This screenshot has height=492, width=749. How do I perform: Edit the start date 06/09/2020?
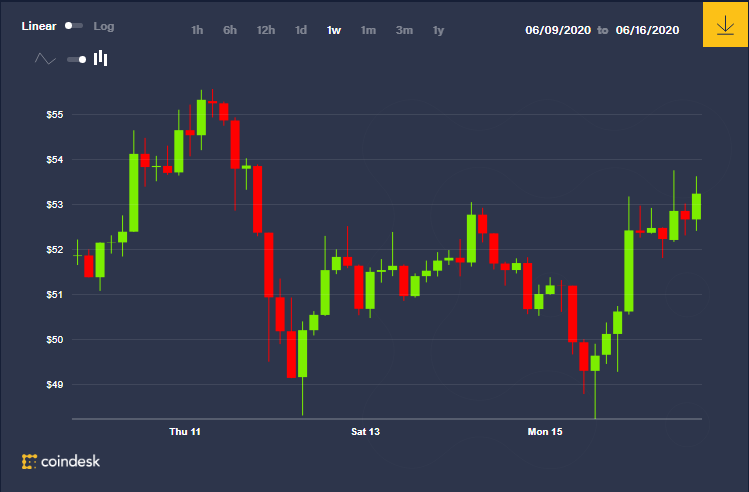(558, 30)
